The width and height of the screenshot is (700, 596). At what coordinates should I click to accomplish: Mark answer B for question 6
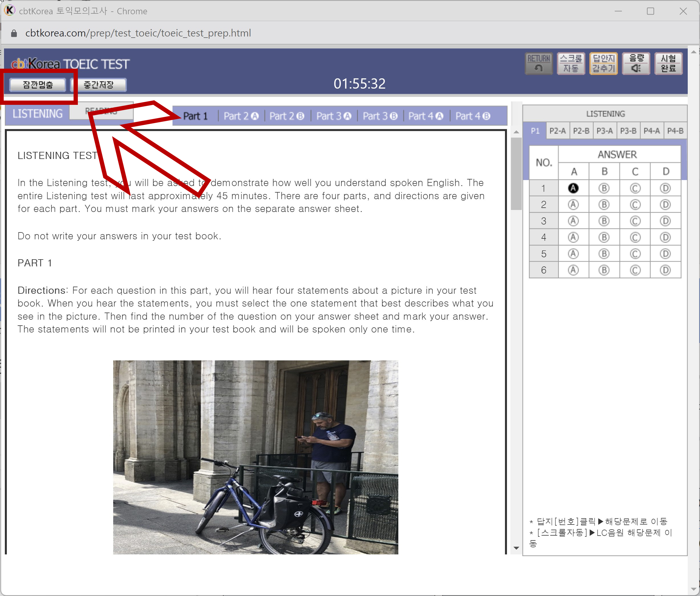pyautogui.click(x=604, y=270)
